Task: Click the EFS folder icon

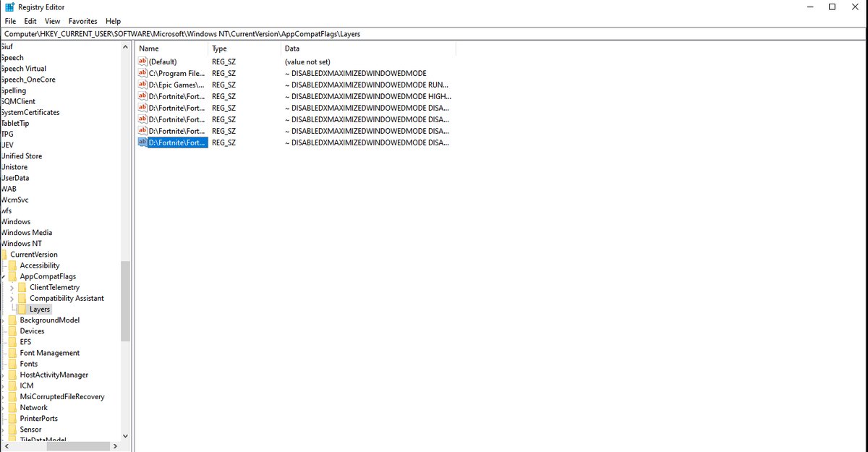Action: tap(13, 342)
